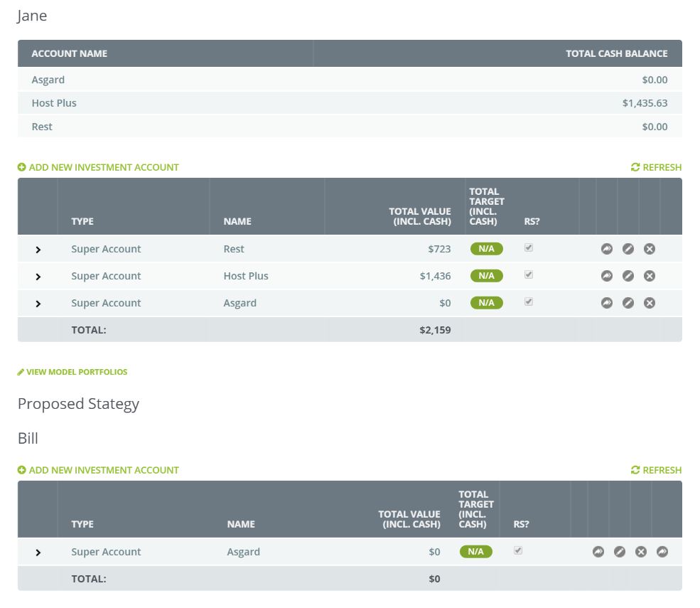Open the View Model Portfolios link
Image resolution: width=700 pixels, height=608 pixels.
click(x=72, y=372)
